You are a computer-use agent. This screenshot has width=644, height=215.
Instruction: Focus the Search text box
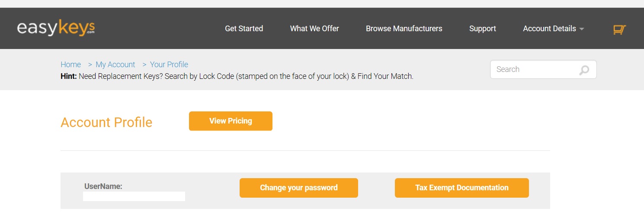(534, 69)
